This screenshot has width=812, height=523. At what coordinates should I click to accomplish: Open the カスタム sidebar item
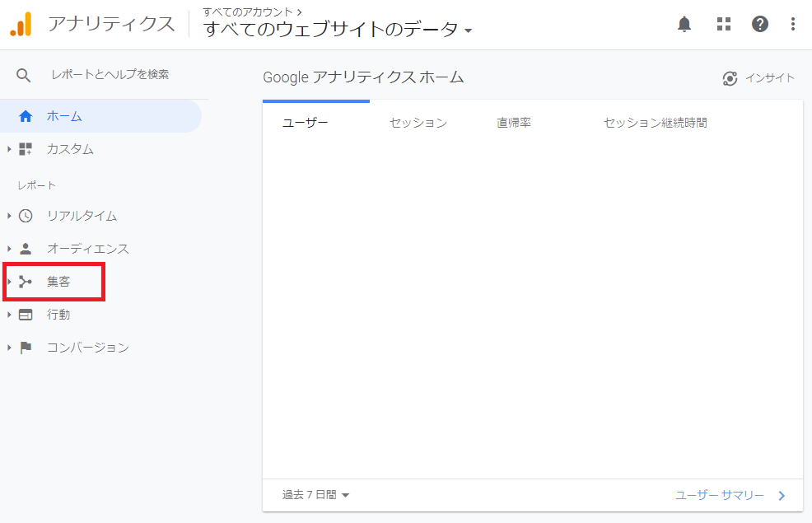click(x=70, y=149)
